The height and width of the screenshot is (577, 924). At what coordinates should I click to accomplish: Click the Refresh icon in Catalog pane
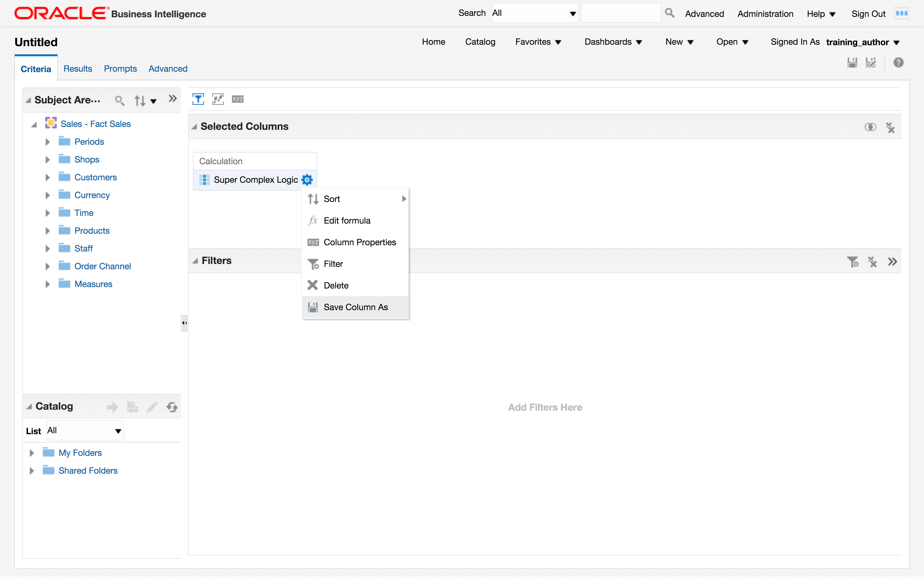pyautogui.click(x=172, y=407)
